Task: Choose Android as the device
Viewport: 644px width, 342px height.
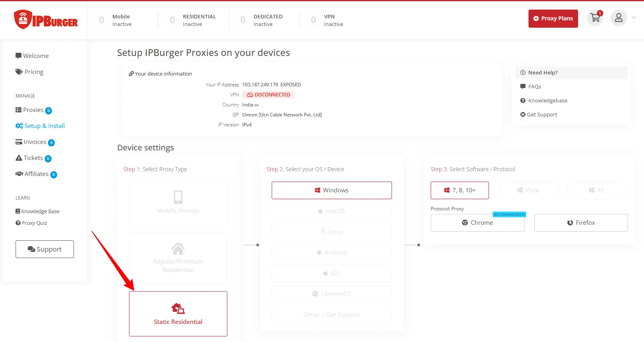Action: click(332, 253)
